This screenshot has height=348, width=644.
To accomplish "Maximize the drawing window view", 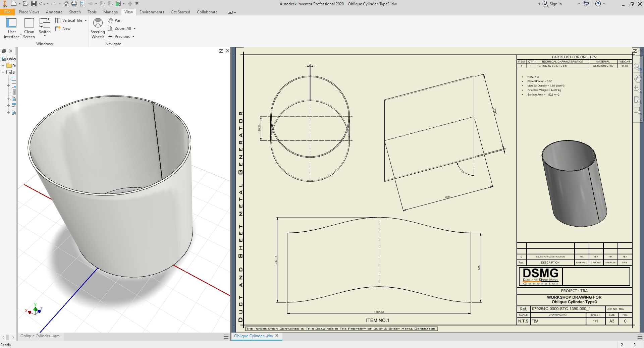I will 635,51.
